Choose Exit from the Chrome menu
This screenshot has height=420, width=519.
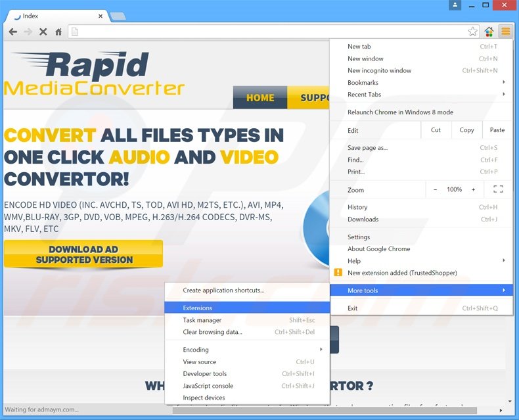[x=421, y=308]
